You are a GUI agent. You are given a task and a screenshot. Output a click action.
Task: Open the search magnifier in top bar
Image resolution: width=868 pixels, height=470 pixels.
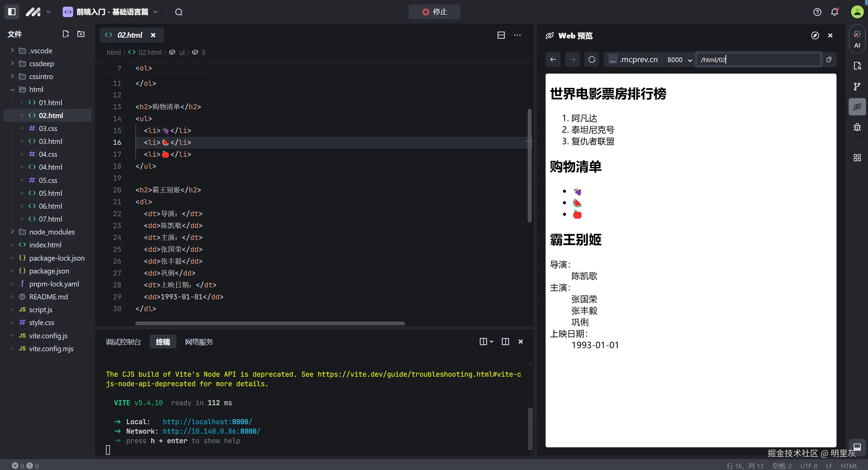179,12
